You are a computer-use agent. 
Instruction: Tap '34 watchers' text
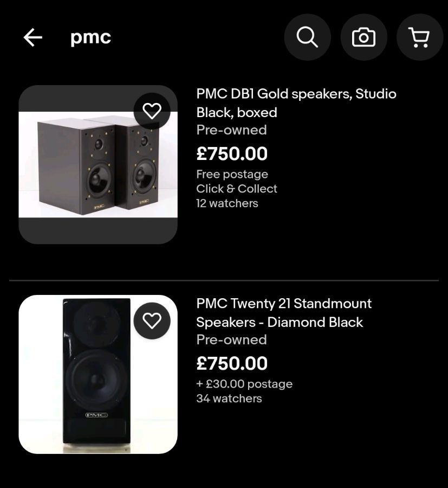click(x=229, y=399)
